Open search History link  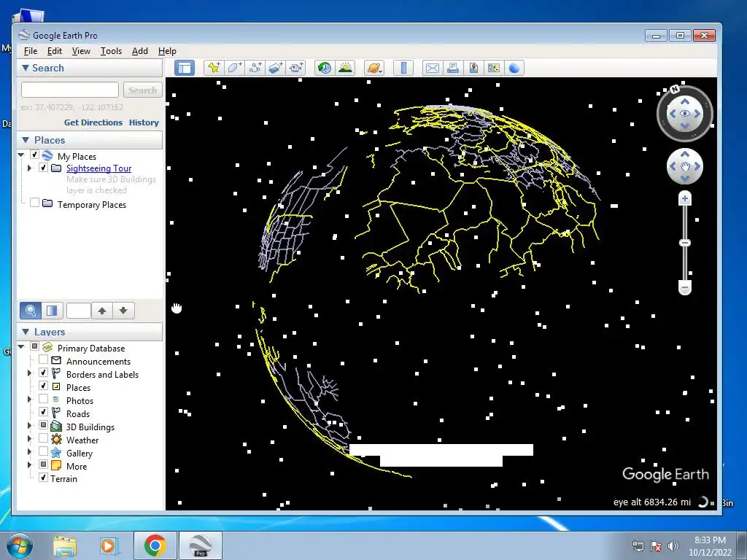tap(144, 122)
